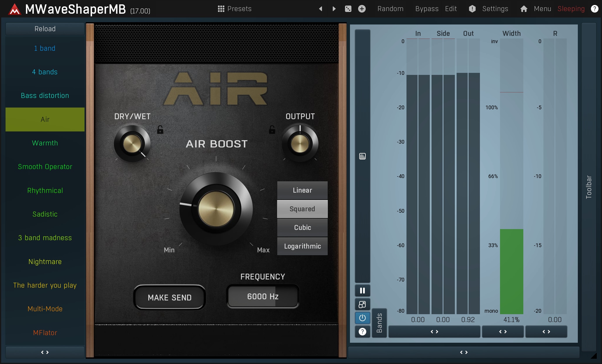602x364 pixels.
Task: Expand the Toolbar side panel
Action: pyautogui.click(x=589, y=187)
